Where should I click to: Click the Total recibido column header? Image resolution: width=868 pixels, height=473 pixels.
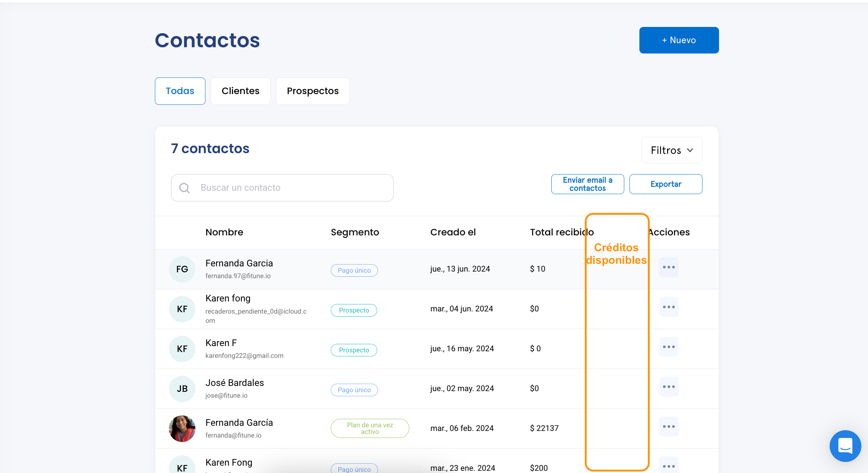tap(562, 232)
